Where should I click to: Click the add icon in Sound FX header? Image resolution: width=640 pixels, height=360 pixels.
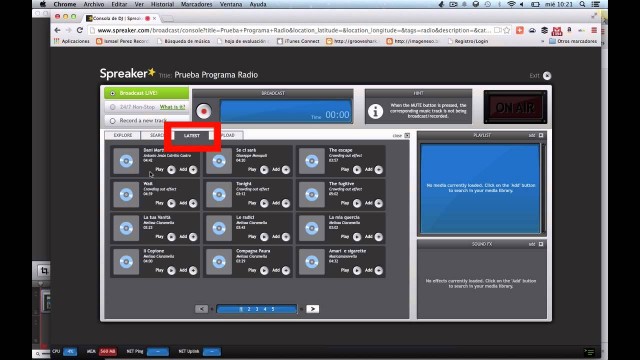click(x=541, y=244)
